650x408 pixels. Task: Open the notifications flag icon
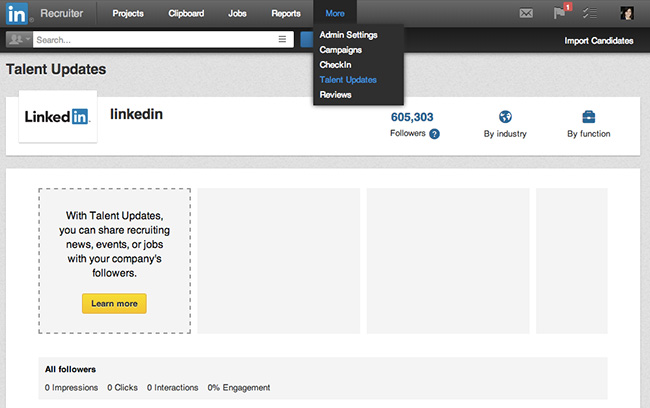point(560,13)
